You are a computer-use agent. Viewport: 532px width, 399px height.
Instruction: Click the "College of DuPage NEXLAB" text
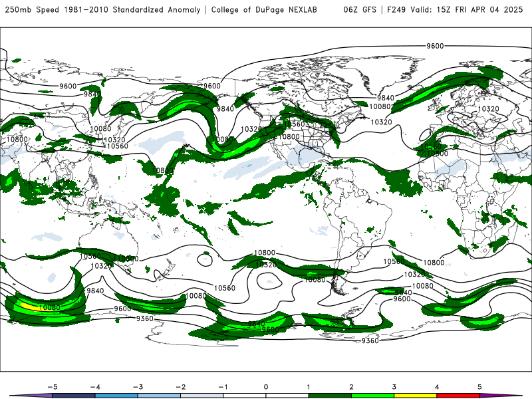pyautogui.click(x=264, y=10)
